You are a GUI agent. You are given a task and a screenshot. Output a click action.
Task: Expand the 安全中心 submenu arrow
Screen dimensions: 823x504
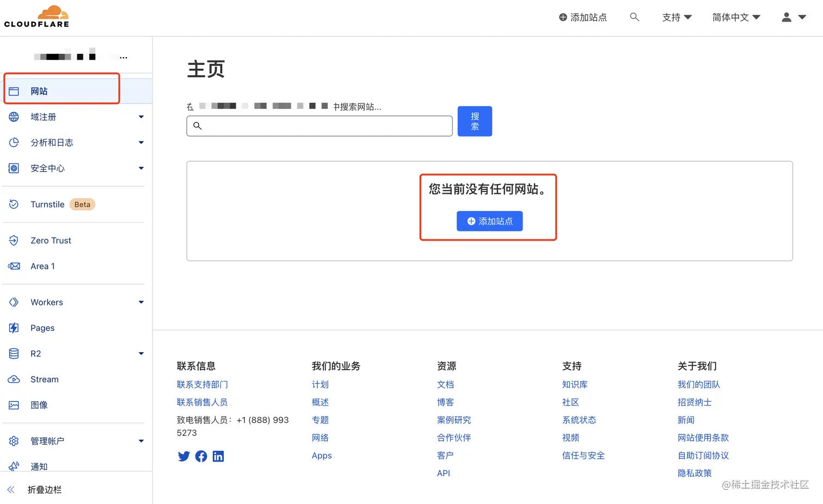[142, 168]
